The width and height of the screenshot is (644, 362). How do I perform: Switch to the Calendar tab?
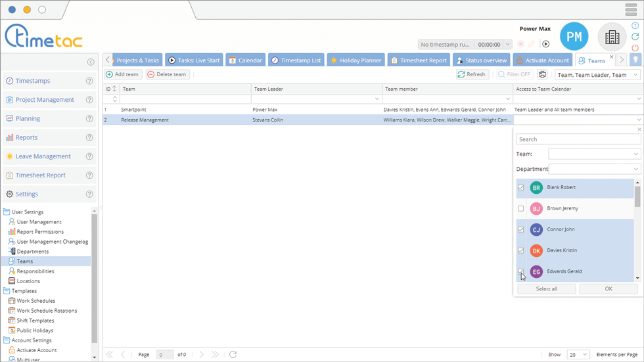tap(245, 60)
